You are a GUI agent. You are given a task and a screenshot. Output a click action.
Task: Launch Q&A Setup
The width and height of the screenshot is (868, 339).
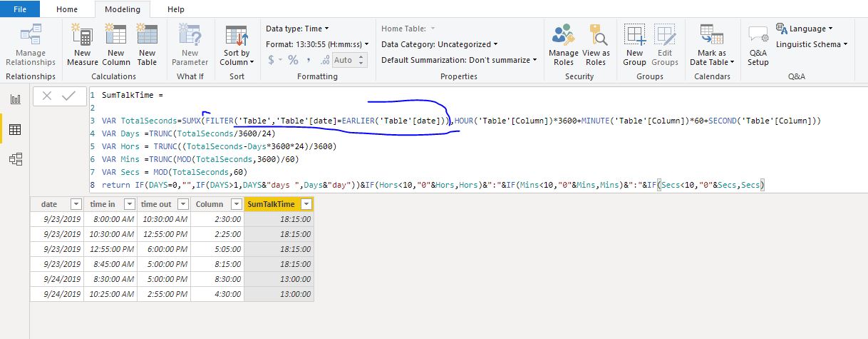[x=758, y=44]
